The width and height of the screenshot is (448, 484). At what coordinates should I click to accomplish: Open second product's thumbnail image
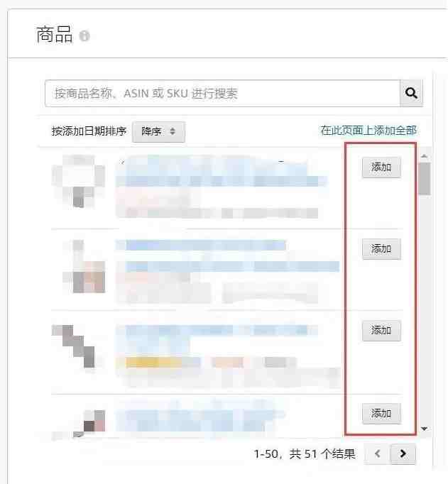tap(84, 266)
